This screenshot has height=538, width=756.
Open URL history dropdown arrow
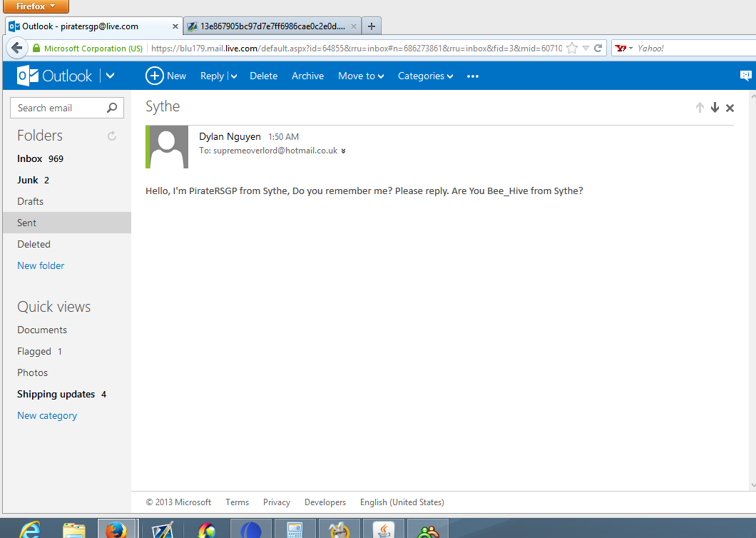(x=586, y=49)
